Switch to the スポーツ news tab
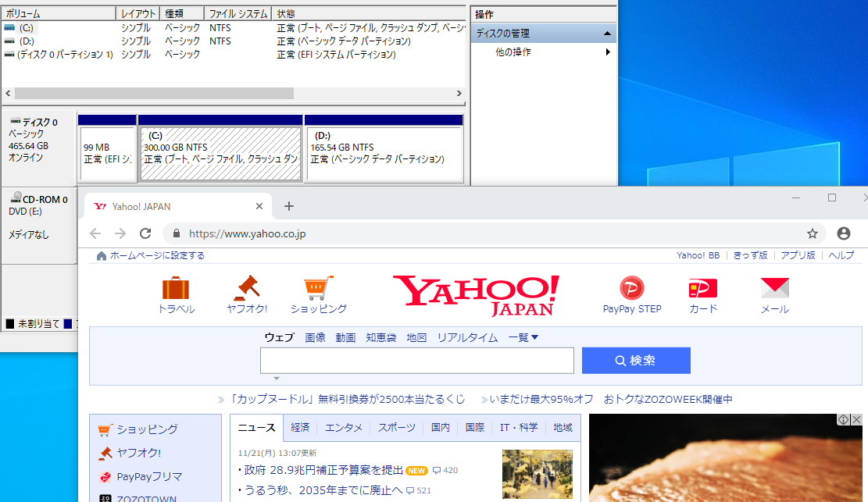This screenshot has height=502, width=868. click(x=396, y=427)
